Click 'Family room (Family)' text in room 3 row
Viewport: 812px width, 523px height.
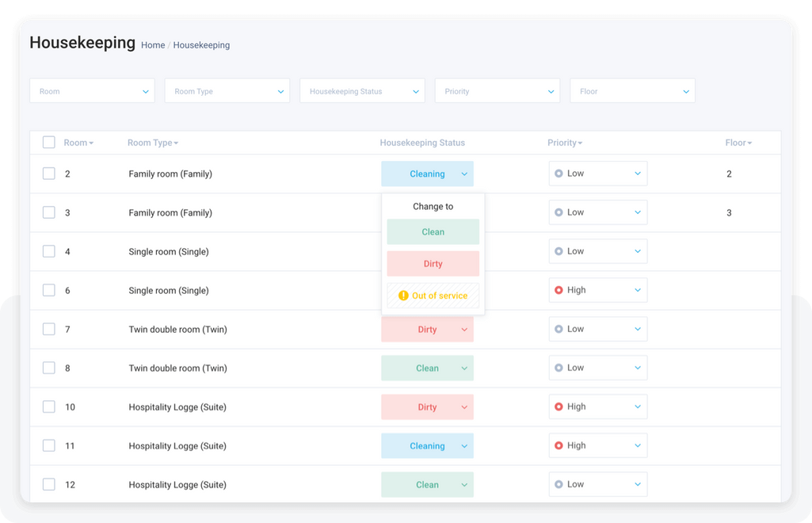click(x=170, y=213)
